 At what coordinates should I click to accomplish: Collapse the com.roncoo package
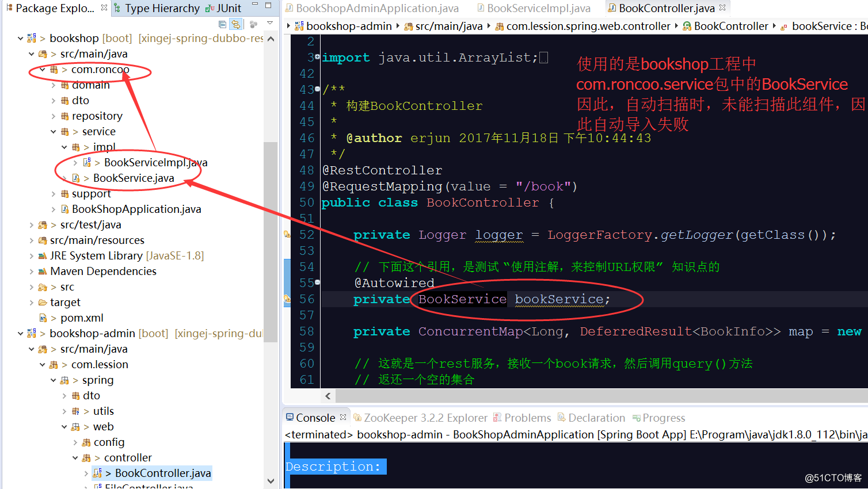pyautogui.click(x=42, y=70)
